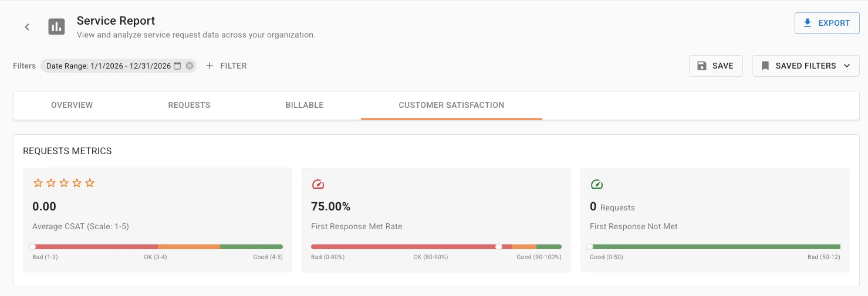Click the first CSAT star icon
The width and height of the screenshot is (868, 296).
coord(38,183)
